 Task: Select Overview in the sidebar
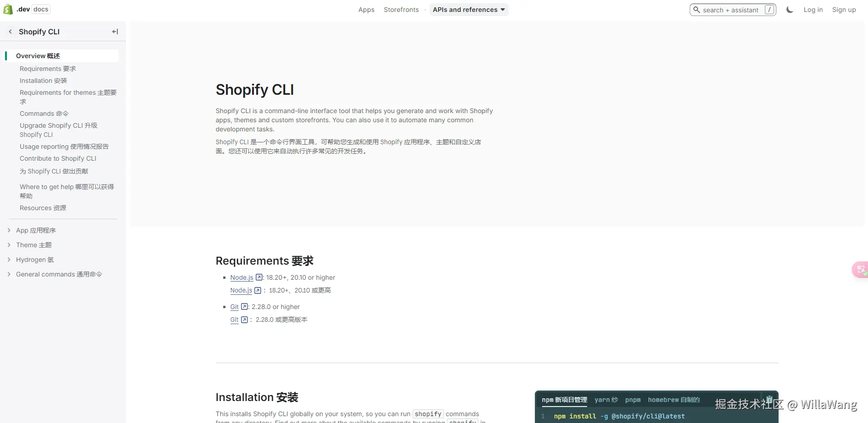pyautogui.click(x=62, y=56)
